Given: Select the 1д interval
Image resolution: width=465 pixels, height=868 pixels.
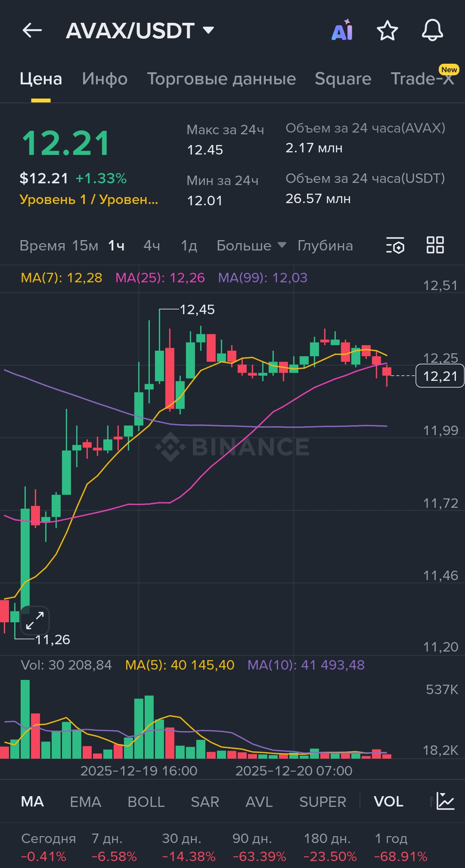Looking at the screenshot, I should tap(189, 246).
